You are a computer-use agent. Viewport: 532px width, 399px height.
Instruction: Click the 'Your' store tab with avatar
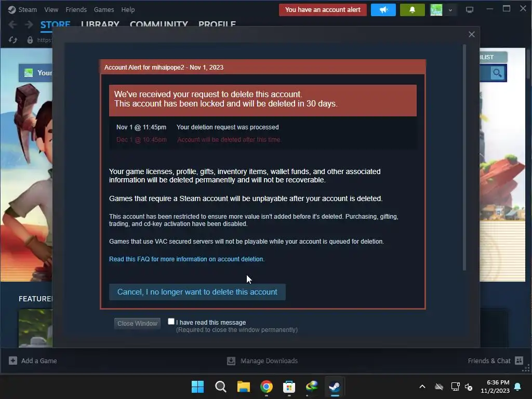tap(36, 73)
